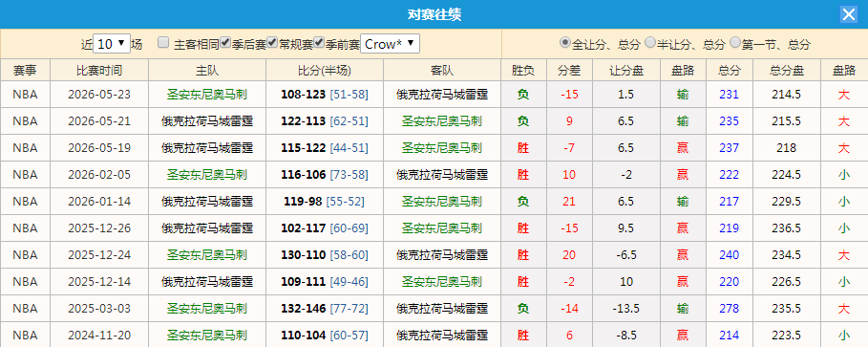Click the total line 214.5

click(x=787, y=95)
